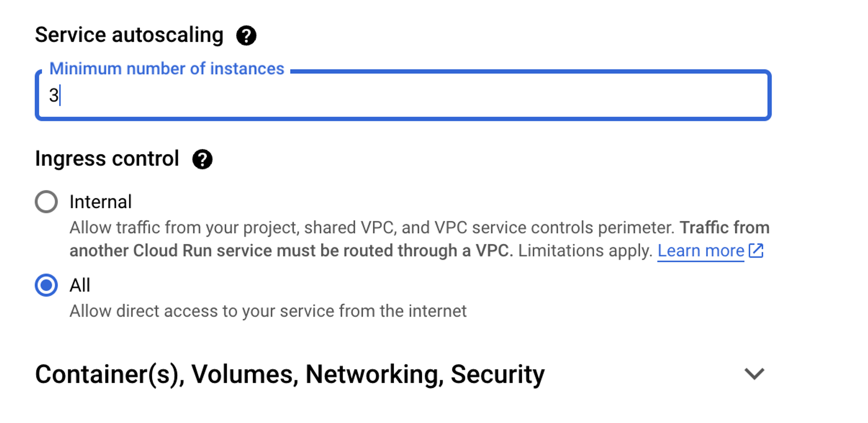The image size is (868, 423).
Task: Click 'Allow direct access to your service' description
Action: 268,311
